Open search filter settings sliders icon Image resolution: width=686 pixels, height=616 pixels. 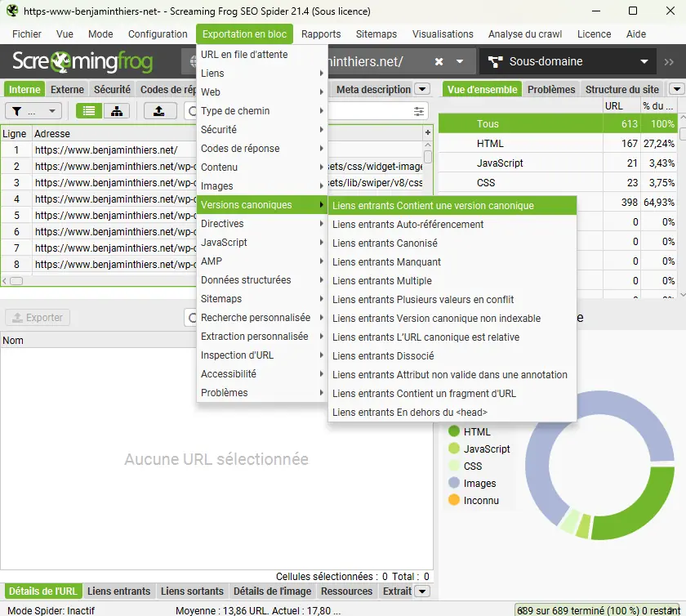pos(419,111)
